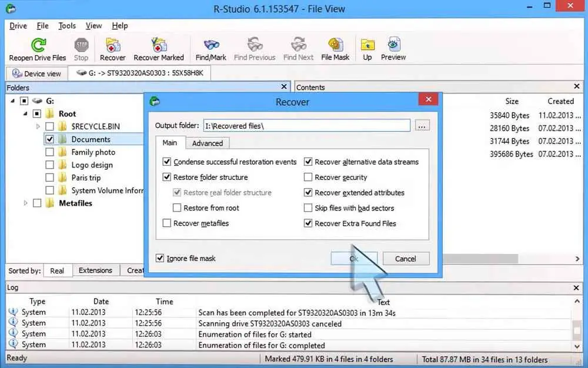Click the Paris trip folder icon
588x368 pixels.
click(62, 178)
